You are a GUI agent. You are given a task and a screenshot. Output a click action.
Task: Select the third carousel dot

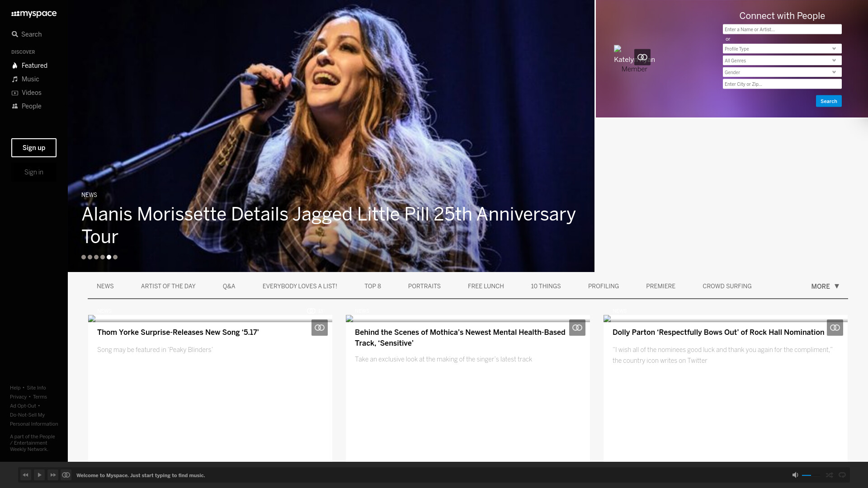pyautogui.click(x=96, y=257)
